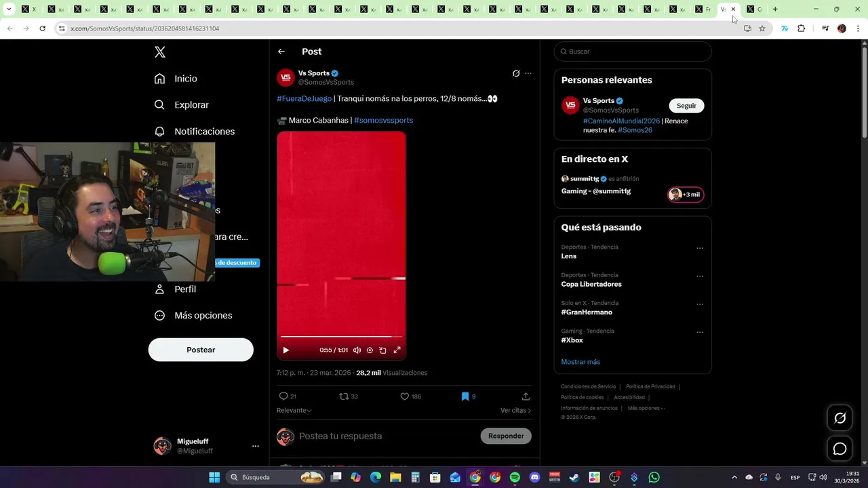Open Steam from the taskbar
The width and height of the screenshot is (868, 488).
pos(574,477)
